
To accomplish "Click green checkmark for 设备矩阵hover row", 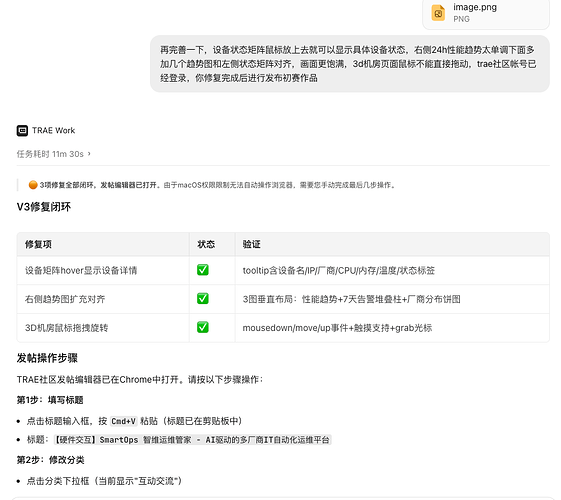I will (x=203, y=270).
